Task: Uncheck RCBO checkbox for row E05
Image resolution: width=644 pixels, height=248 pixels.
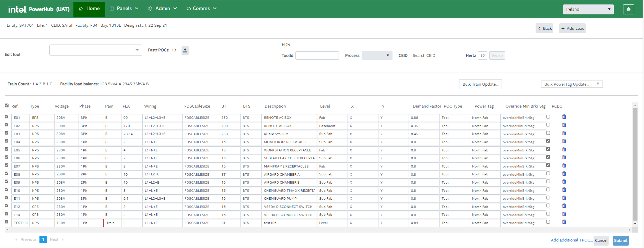Action: [548, 149]
